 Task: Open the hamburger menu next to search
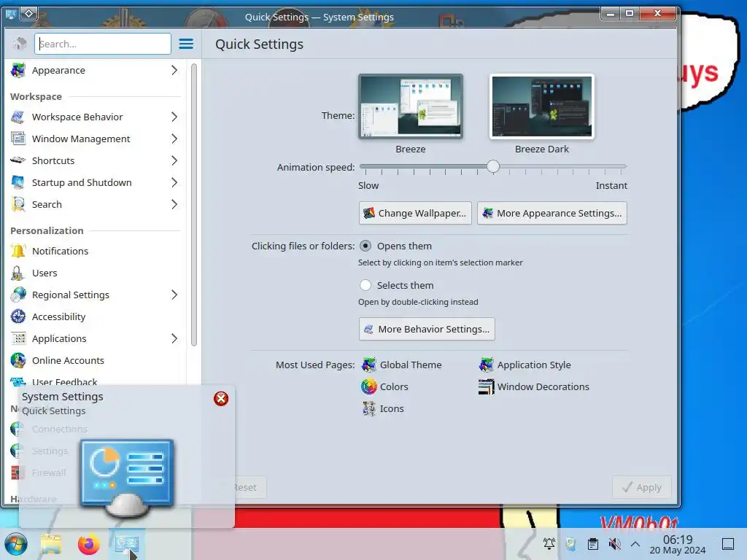[186, 44]
